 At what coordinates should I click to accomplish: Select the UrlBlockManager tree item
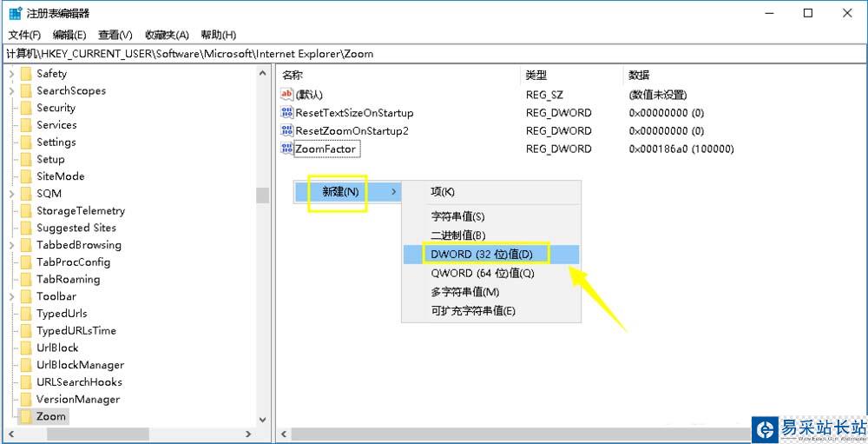[80, 365]
